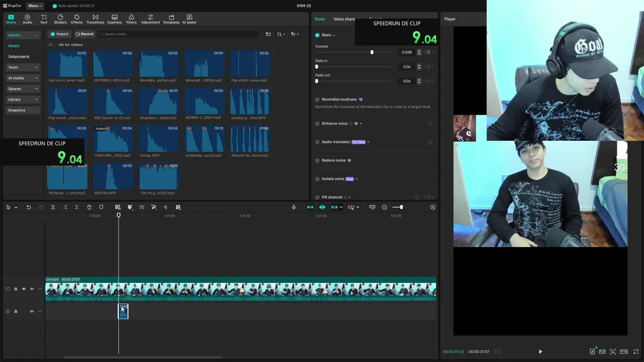Screen dimensions: 644x362
Task: Open the Templates panel
Action: pos(171,19)
